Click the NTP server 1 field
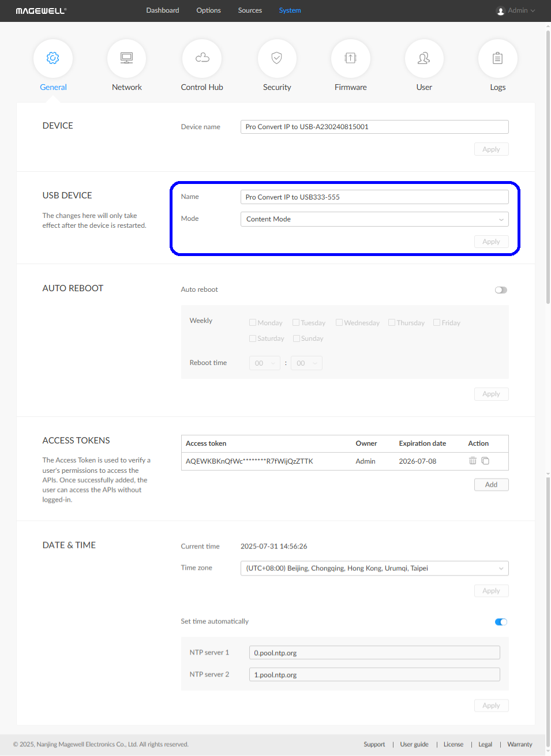The image size is (551, 756). click(374, 653)
